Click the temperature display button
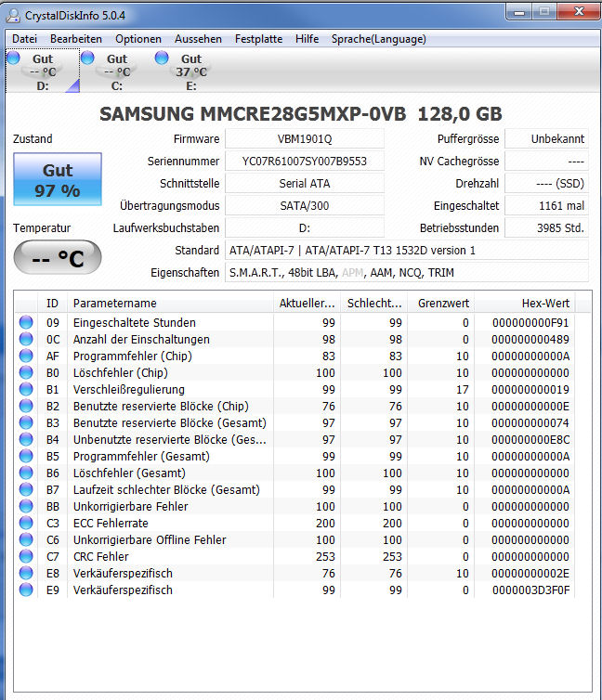The image size is (602, 700). point(58,257)
